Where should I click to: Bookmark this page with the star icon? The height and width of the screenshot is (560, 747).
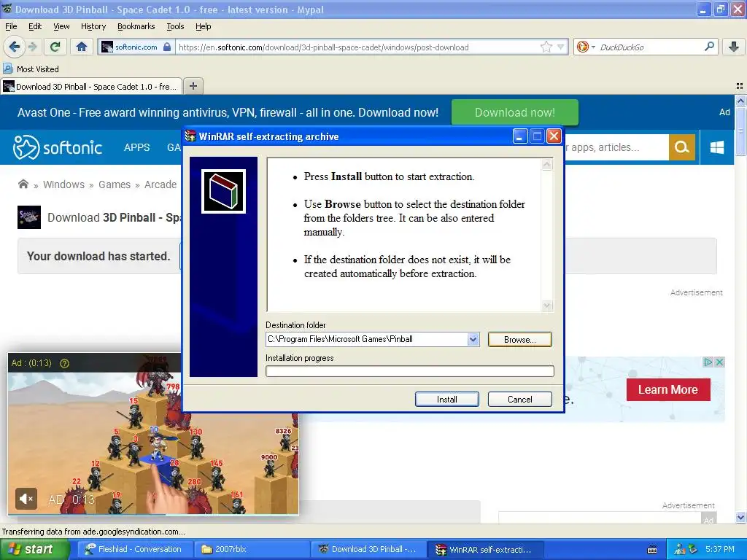click(546, 47)
